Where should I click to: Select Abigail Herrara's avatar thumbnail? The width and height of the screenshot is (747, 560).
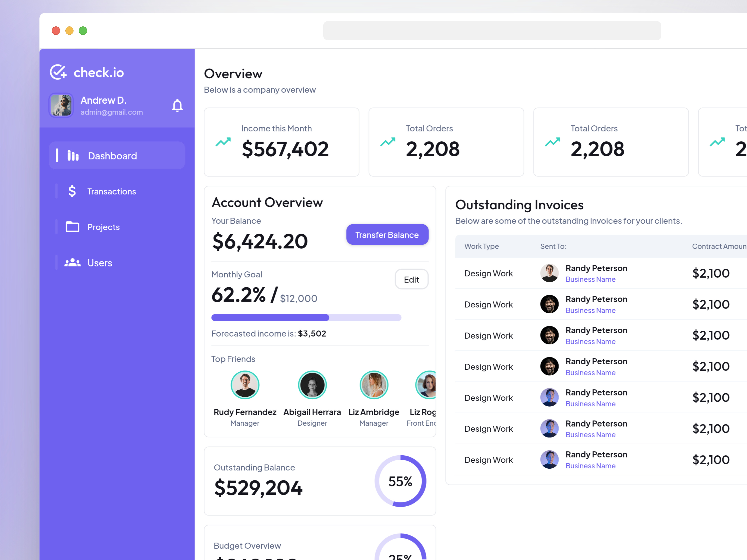coord(312,384)
